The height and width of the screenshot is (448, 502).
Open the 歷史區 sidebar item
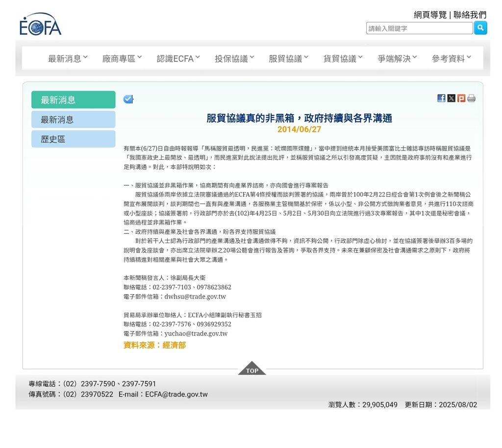(74, 139)
